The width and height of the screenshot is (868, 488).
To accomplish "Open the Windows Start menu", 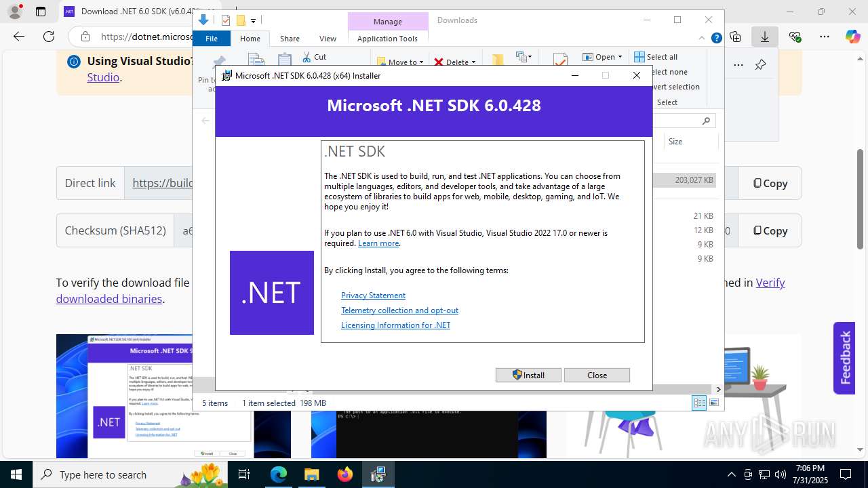I will [16, 474].
